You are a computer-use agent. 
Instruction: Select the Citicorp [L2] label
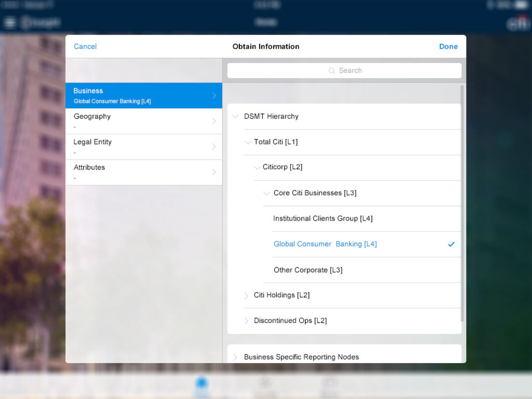[282, 167]
